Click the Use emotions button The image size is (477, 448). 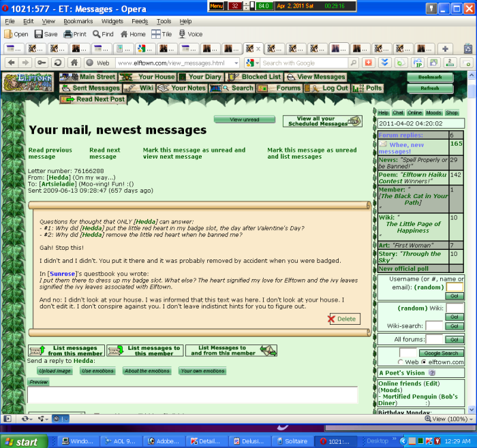tap(97, 371)
